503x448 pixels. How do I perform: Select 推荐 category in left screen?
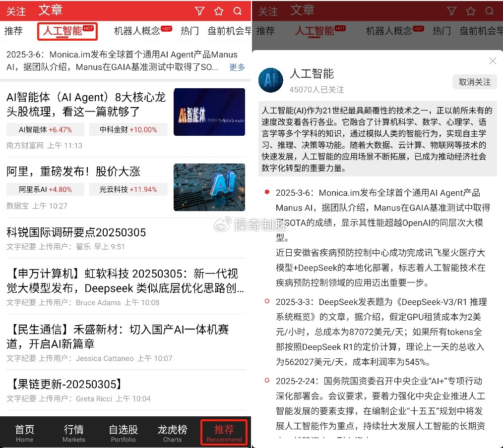coord(13,31)
